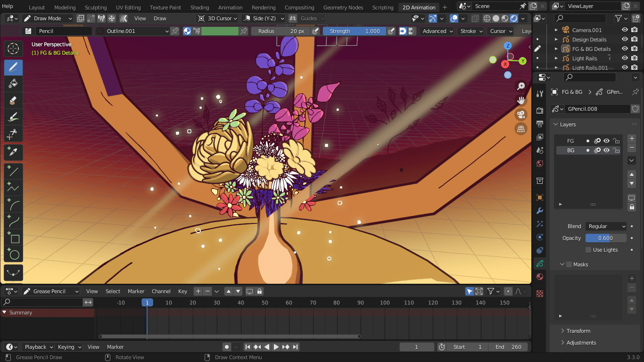Open the Blend mode dropdown
Screen dimensions: 644x362
606,226
